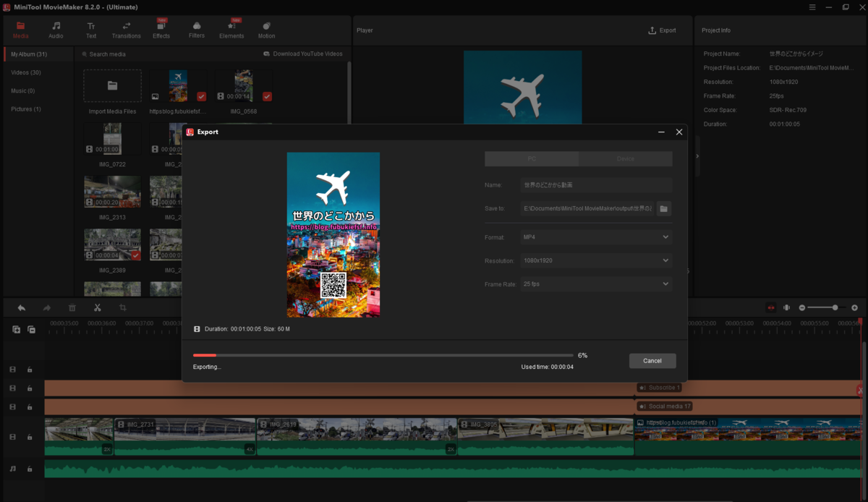Select the IMG_2313 media thumbnail
868x502 pixels.
click(113, 192)
